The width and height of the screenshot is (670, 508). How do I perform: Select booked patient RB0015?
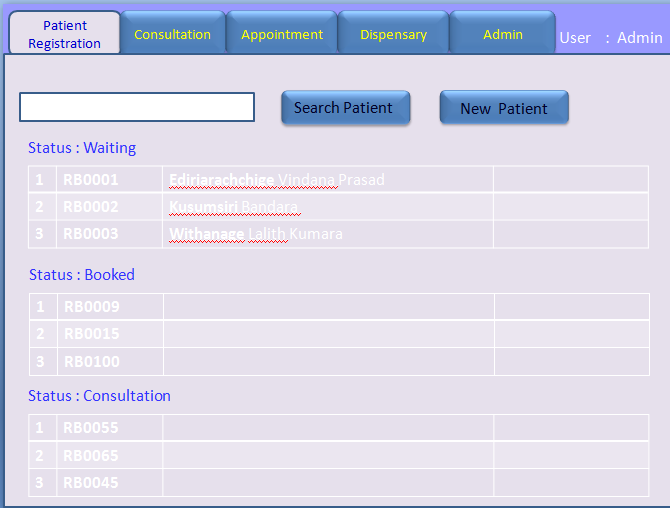92,334
